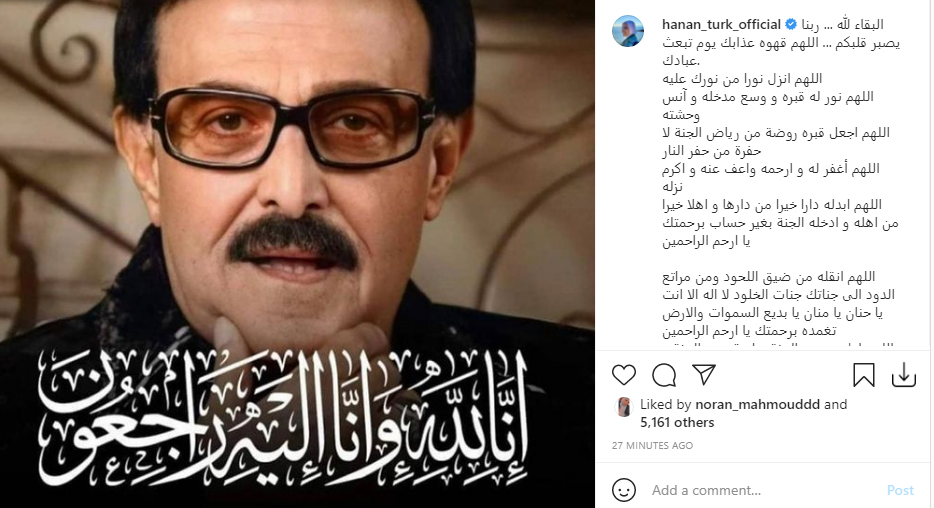The image size is (934, 508).
Task: Download the post with the download arrow icon
Action: pos(904,375)
